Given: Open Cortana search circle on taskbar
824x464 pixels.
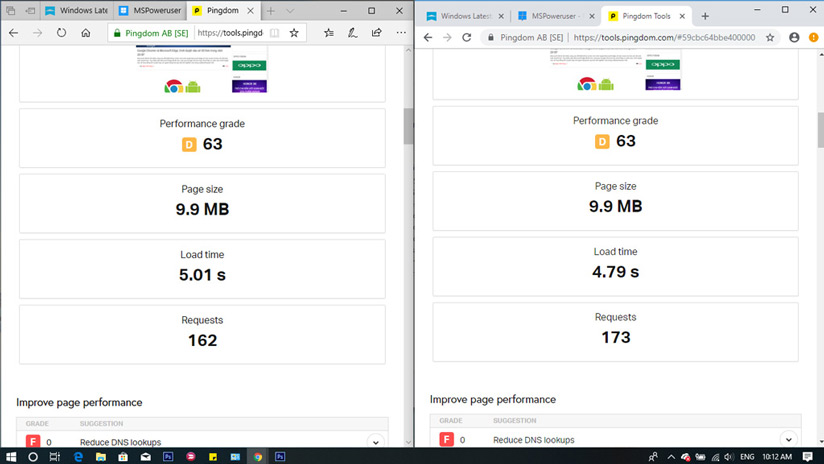Looking at the screenshot, I should (x=33, y=457).
